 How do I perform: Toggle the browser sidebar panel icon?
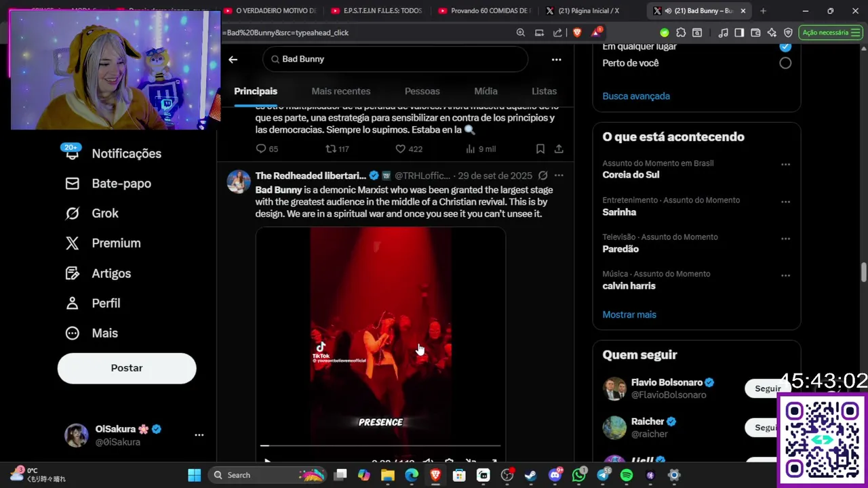click(739, 33)
